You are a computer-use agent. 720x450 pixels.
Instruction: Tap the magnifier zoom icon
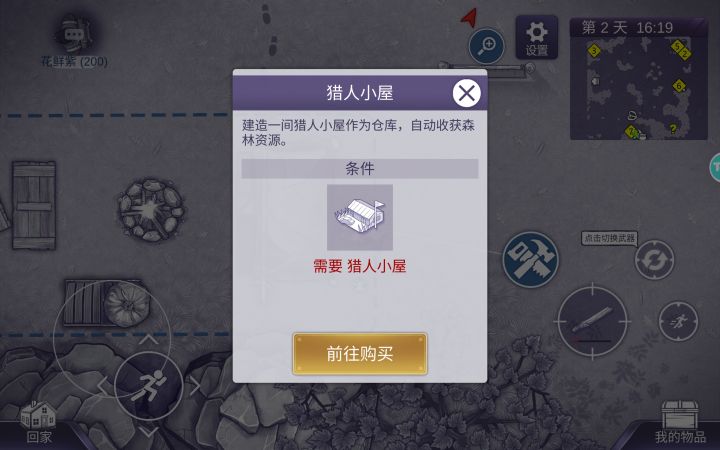point(486,46)
